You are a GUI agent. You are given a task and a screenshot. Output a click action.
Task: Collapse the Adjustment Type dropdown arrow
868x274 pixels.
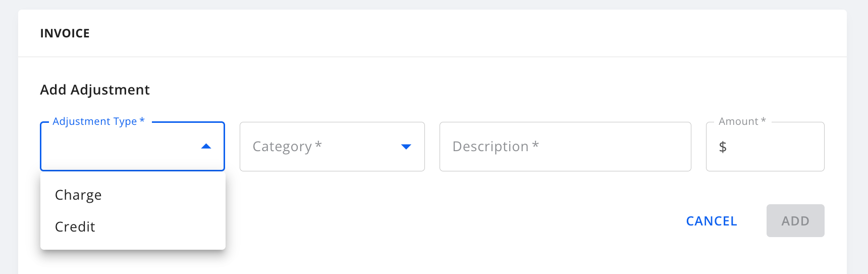point(206,147)
